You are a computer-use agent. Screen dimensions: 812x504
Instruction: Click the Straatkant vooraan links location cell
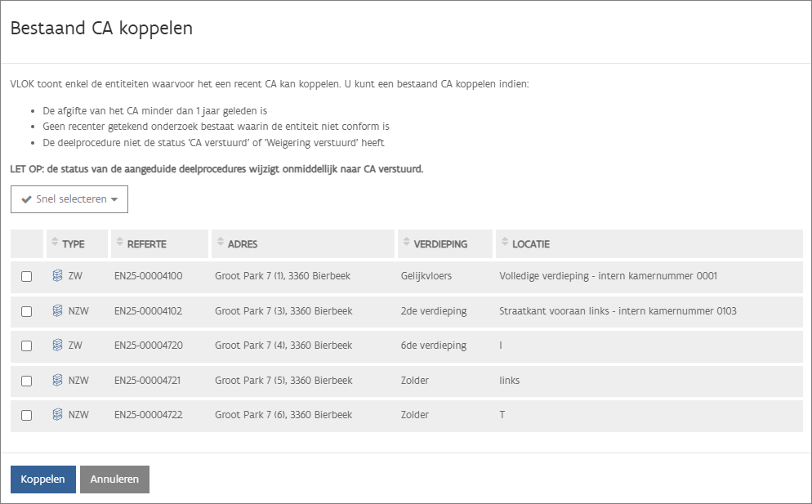point(618,311)
